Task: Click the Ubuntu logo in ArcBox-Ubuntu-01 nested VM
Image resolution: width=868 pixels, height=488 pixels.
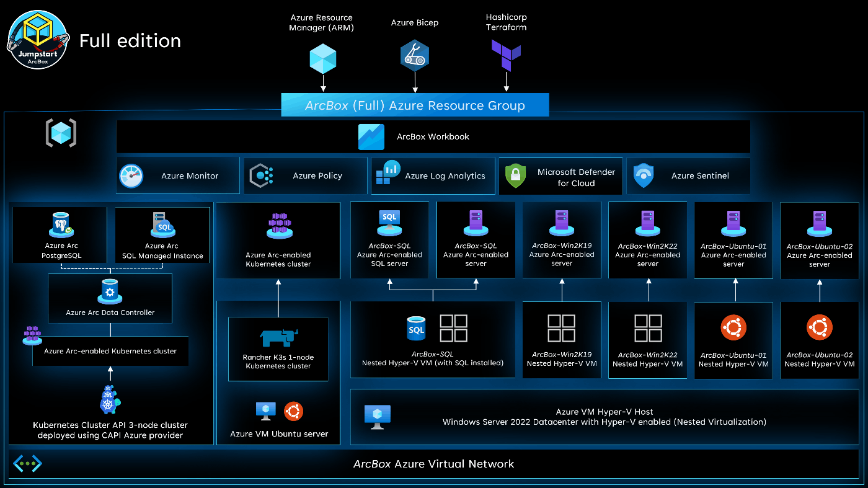Action: [733, 328]
